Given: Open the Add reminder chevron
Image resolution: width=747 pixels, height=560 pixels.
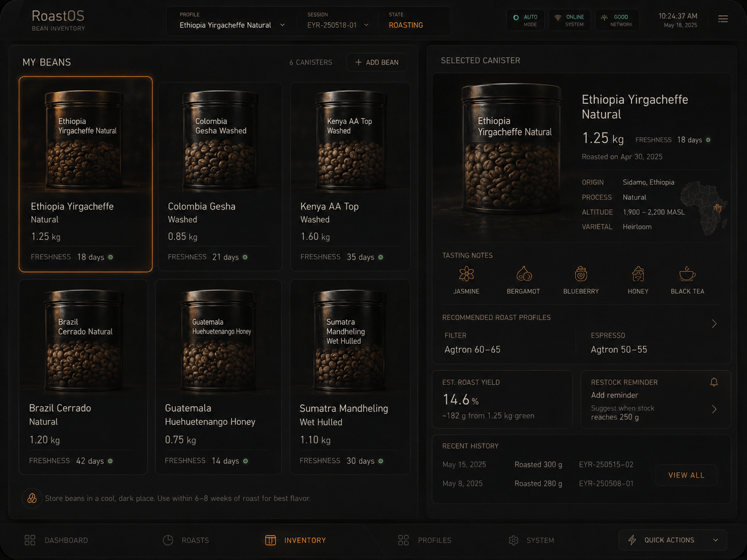Looking at the screenshot, I should click(x=714, y=409).
